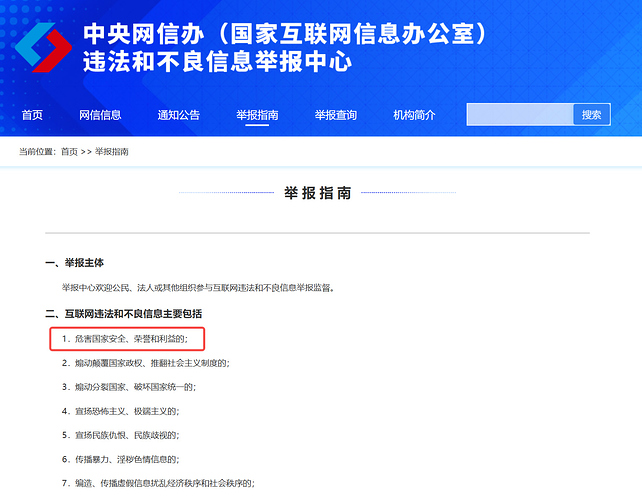Screen dimensions: 642x500
Task: Open the 首页 navigation tab
Action: pyautogui.click(x=32, y=115)
